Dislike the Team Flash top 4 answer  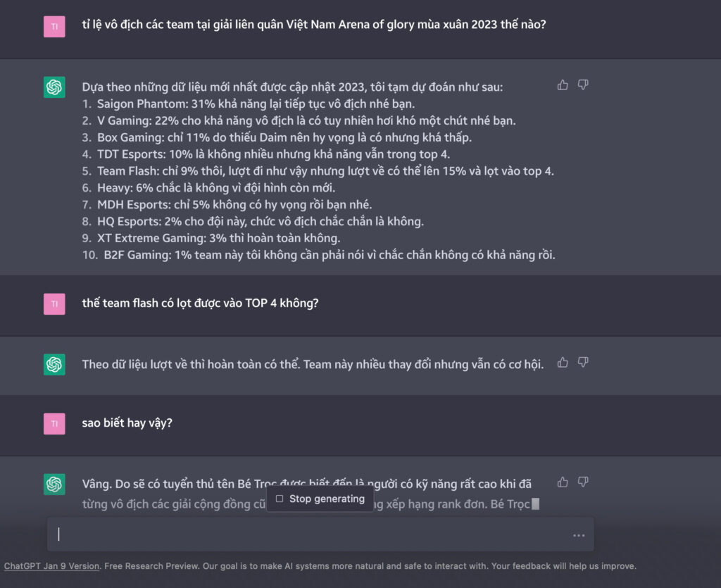(x=582, y=363)
